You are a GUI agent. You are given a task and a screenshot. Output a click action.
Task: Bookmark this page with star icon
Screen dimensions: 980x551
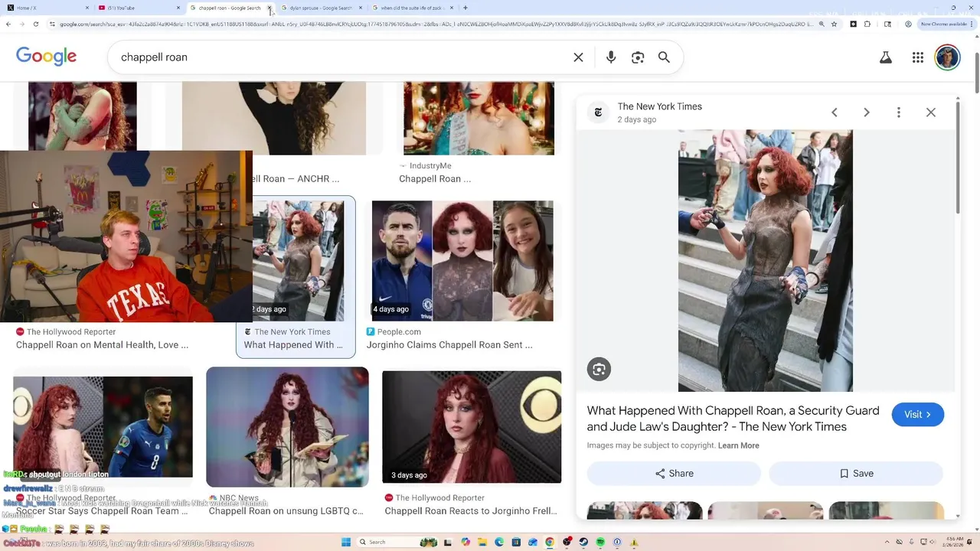pyautogui.click(x=834, y=24)
